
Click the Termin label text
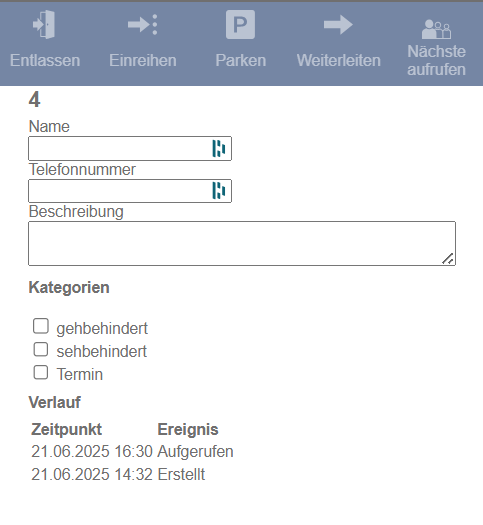point(80,374)
